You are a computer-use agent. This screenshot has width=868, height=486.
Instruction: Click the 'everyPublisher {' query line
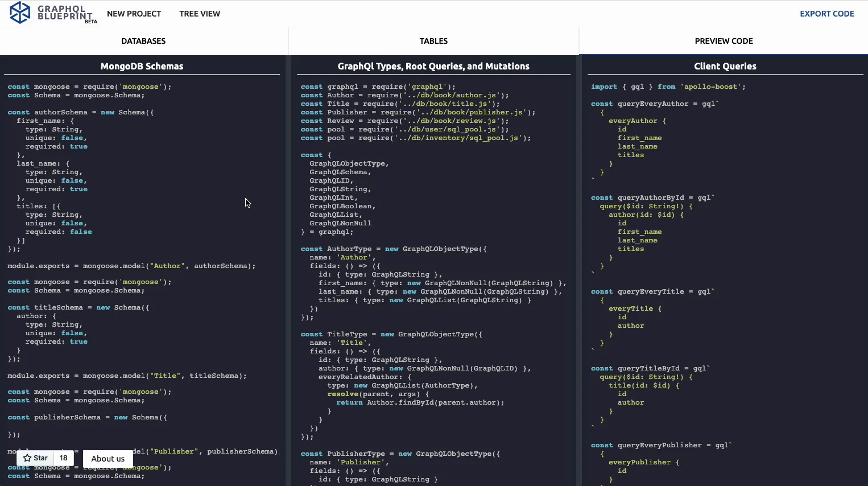point(644,463)
